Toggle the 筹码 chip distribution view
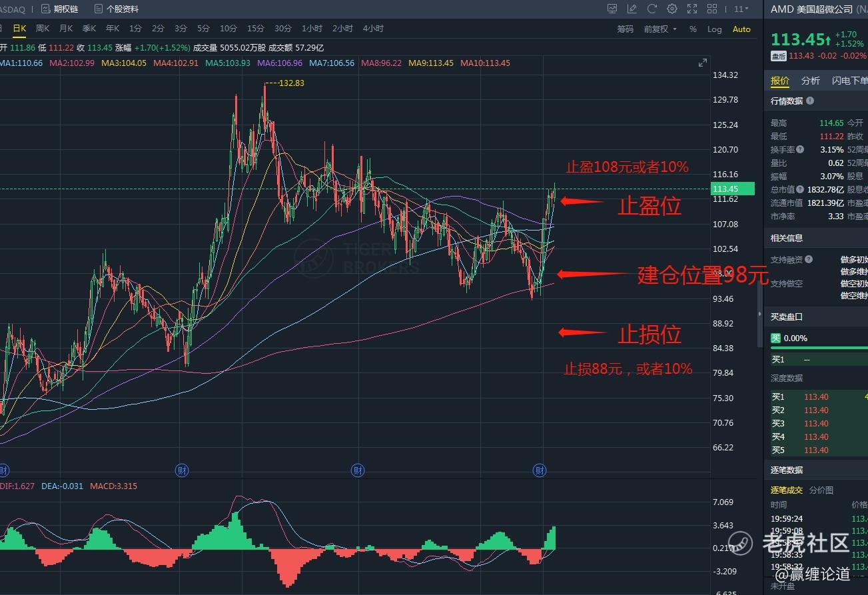This screenshot has width=868, height=595. pos(625,29)
